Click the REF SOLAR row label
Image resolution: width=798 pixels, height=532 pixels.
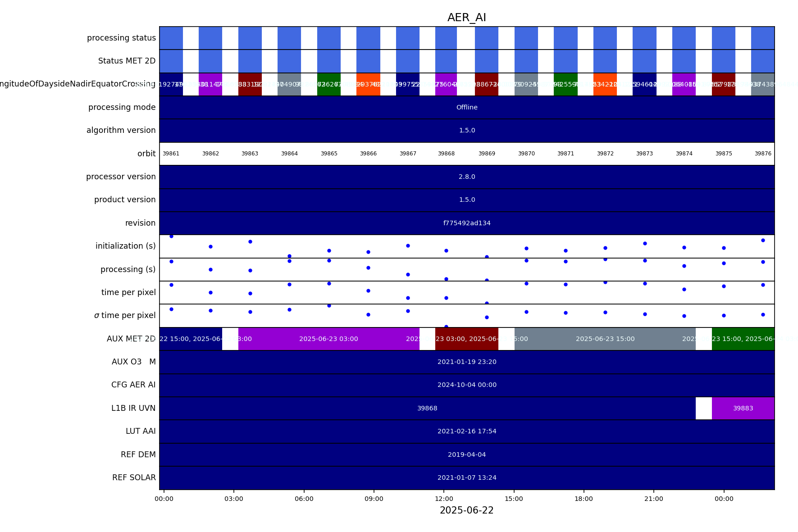pyautogui.click(x=134, y=477)
